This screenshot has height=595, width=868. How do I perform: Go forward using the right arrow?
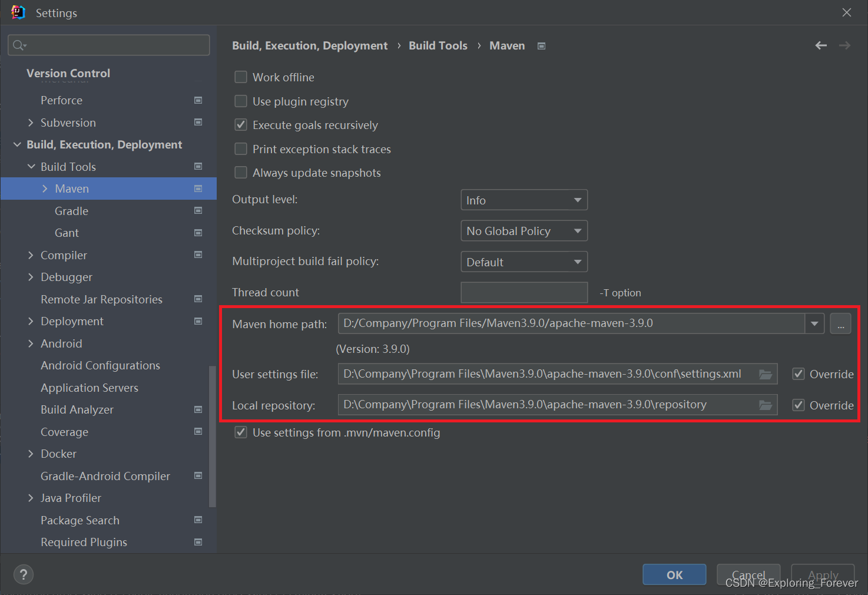844,45
